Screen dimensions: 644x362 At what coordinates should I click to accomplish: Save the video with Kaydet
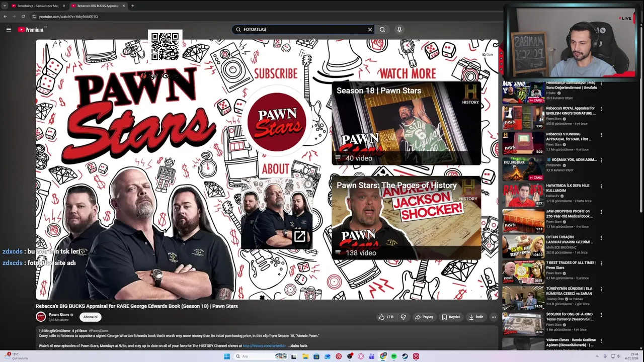451,317
